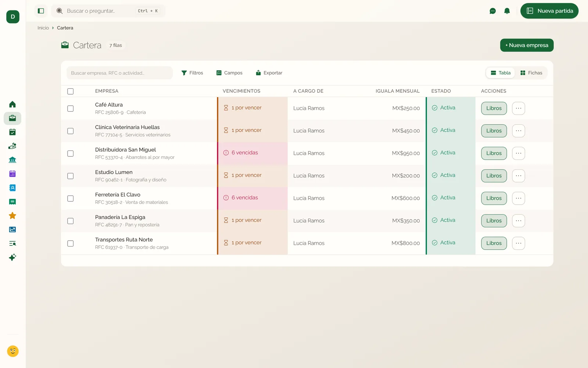The height and width of the screenshot is (368, 588).
Task: Toggle the select-all header checkbox
Action: [x=71, y=91]
